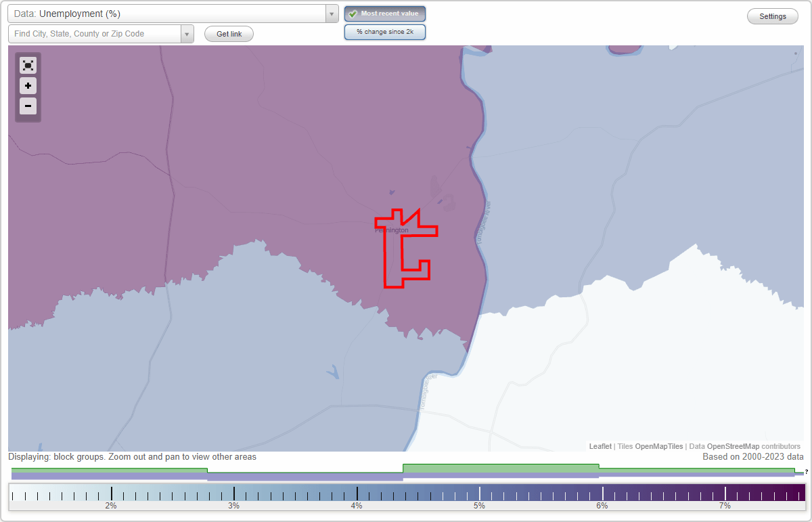Screen dimensions: 812x522
Task: Click the Get link button
Action: 229,33
